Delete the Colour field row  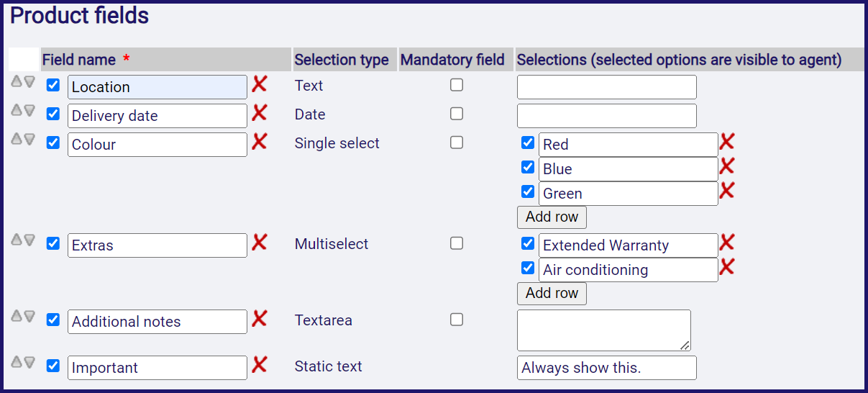(x=260, y=142)
